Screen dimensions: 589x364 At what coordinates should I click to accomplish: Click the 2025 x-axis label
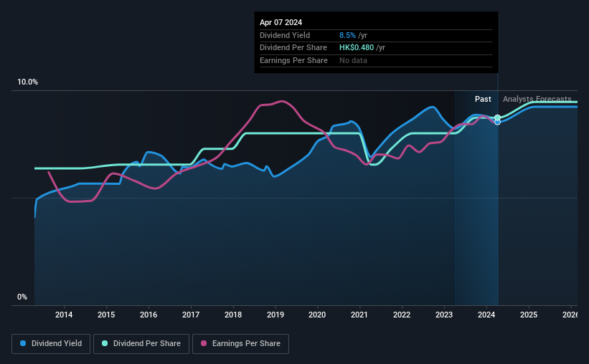point(529,315)
